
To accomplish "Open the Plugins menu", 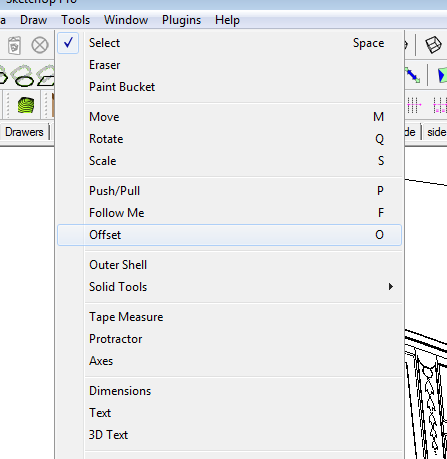I will [181, 20].
